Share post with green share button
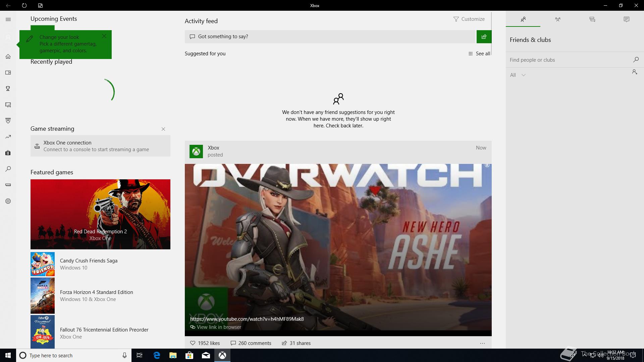The height and width of the screenshot is (362, 644). click(x=484, y=37)
